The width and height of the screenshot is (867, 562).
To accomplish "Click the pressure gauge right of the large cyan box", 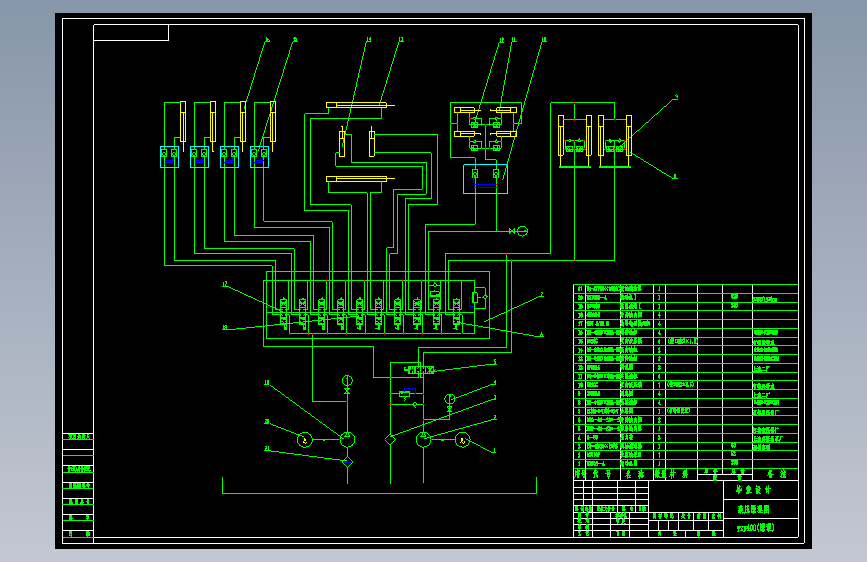I will (x=522, y=231).
